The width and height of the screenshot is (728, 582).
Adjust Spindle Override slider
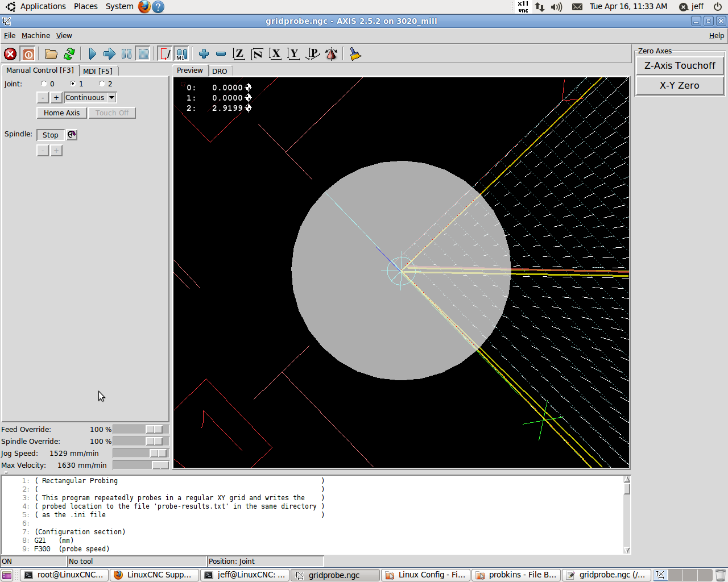coord(141,441)
